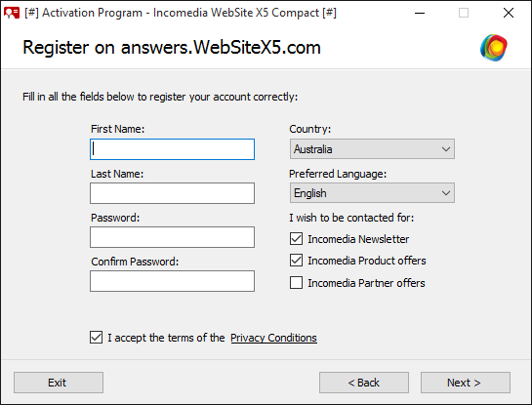Open the Privacy Conditions link
This screenshot has width=532, height=405.
click(273, 338)
